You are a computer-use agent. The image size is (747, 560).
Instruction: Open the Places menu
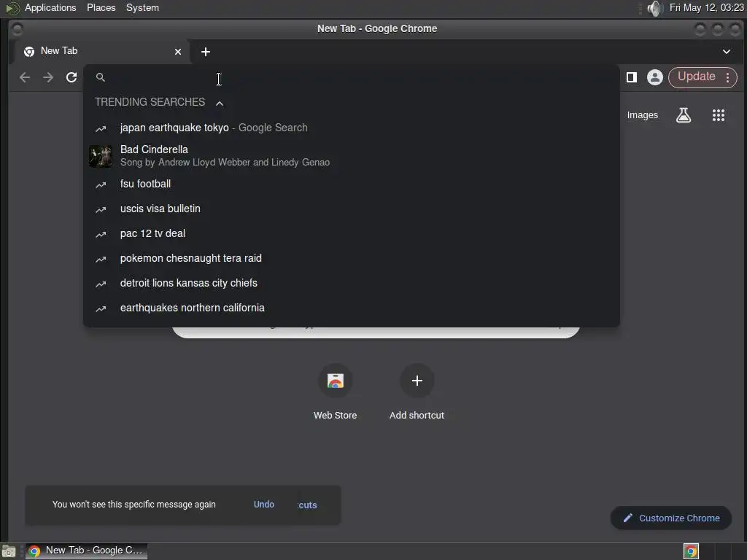click(101, 7)
